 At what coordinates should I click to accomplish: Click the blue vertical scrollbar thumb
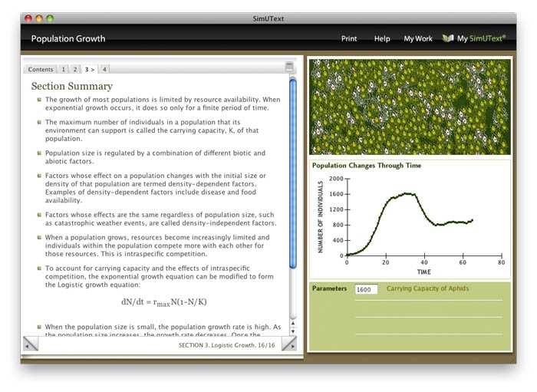(292, 173)
